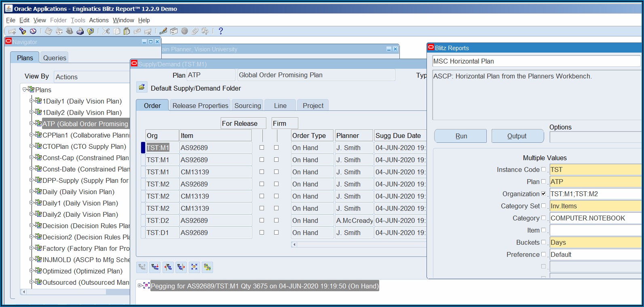
Task: Click the flashlight Find icon in toolbar
Action: click(x=23, y=31)
